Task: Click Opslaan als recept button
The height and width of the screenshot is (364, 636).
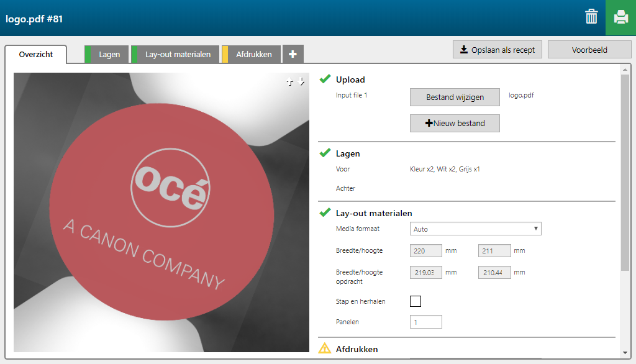Action: 497,50
